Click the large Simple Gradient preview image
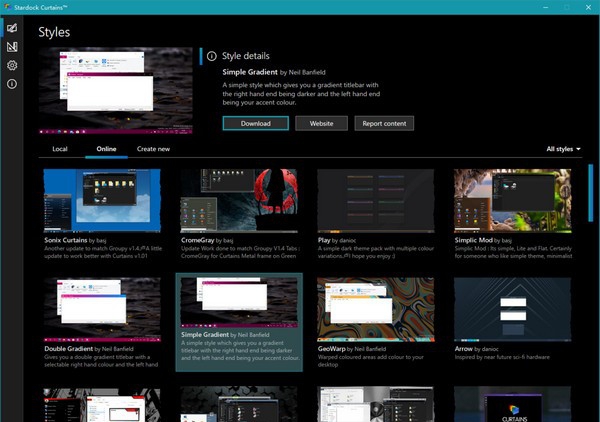 pos(116,90)
